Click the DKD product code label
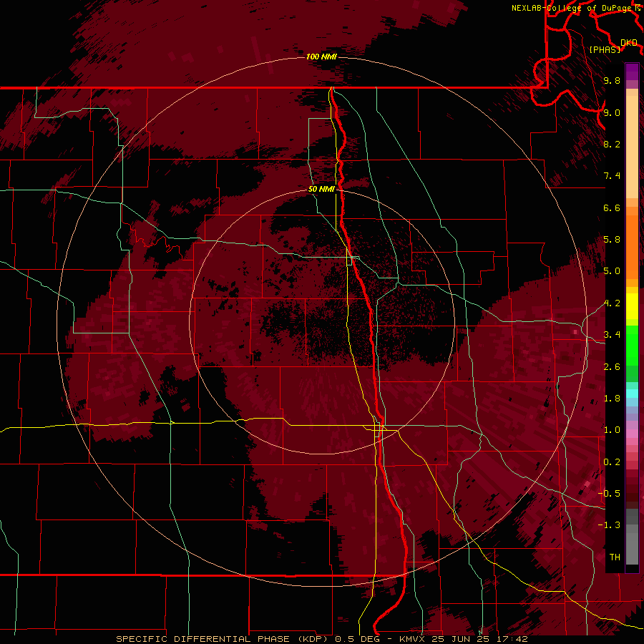644x644 pixels. [629, 43]
